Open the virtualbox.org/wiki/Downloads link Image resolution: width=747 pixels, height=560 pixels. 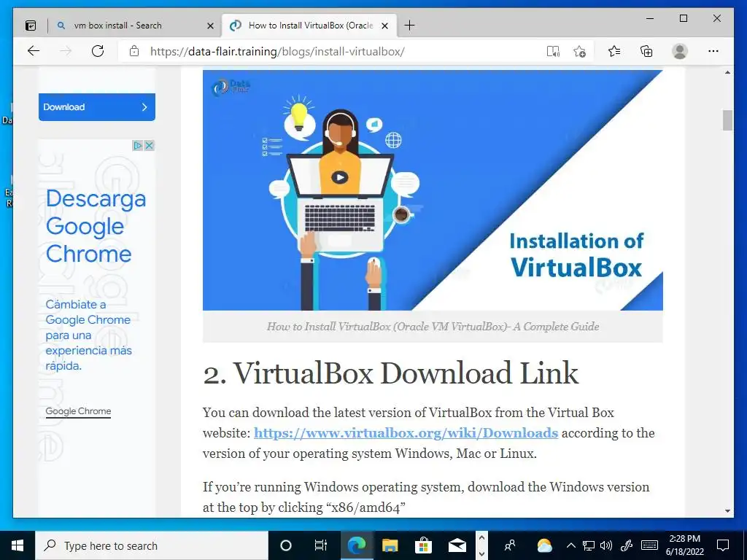click(406, 433)
